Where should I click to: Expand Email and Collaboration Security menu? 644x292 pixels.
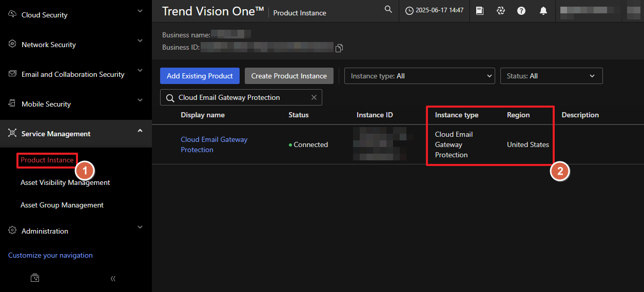(140, 71)
